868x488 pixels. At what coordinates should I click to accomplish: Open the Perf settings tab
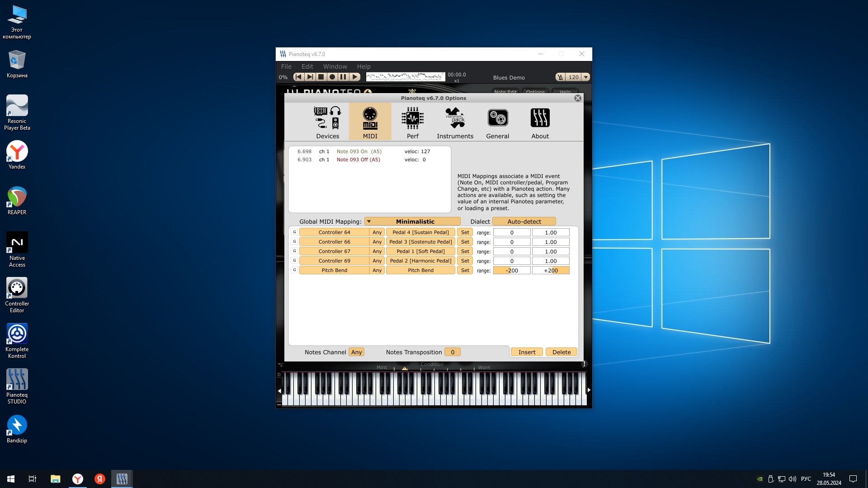[x=412, y=122]
